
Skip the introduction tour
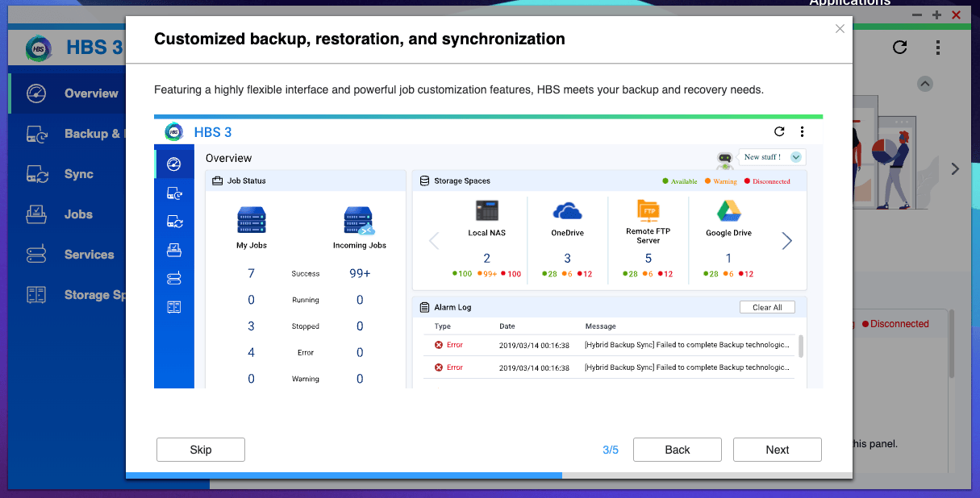(200, 450)
